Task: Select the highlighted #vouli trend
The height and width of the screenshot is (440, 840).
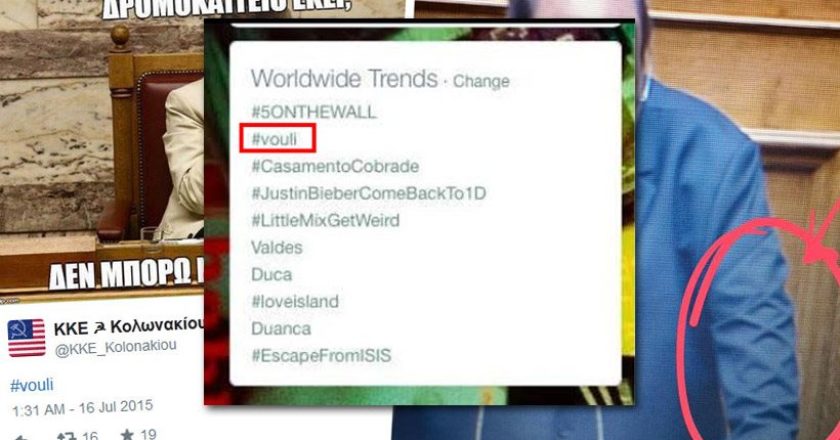Action: (278, 138)
